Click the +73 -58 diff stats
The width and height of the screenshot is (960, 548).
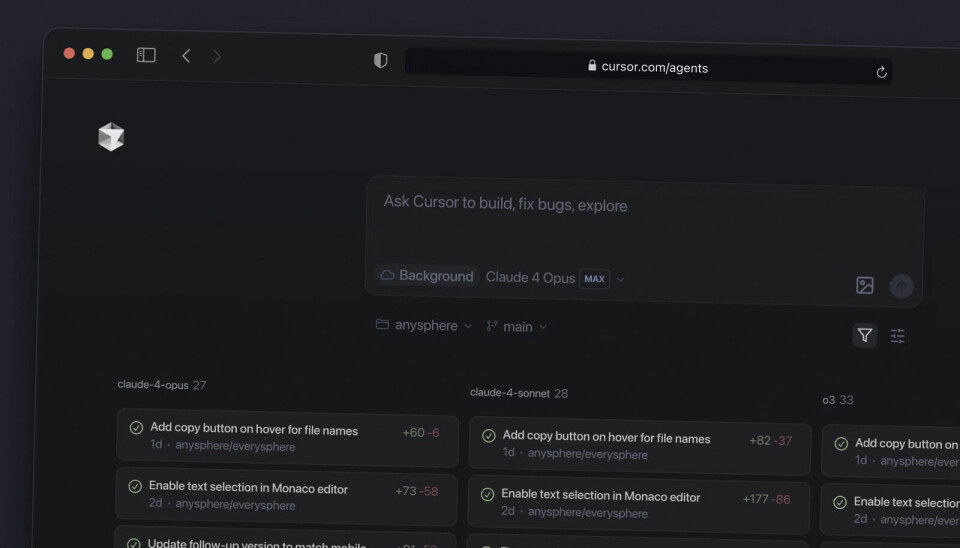point(416,491)
